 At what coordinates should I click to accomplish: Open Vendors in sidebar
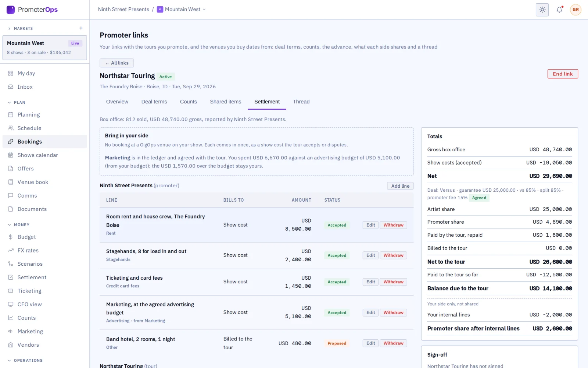point(45,345)
